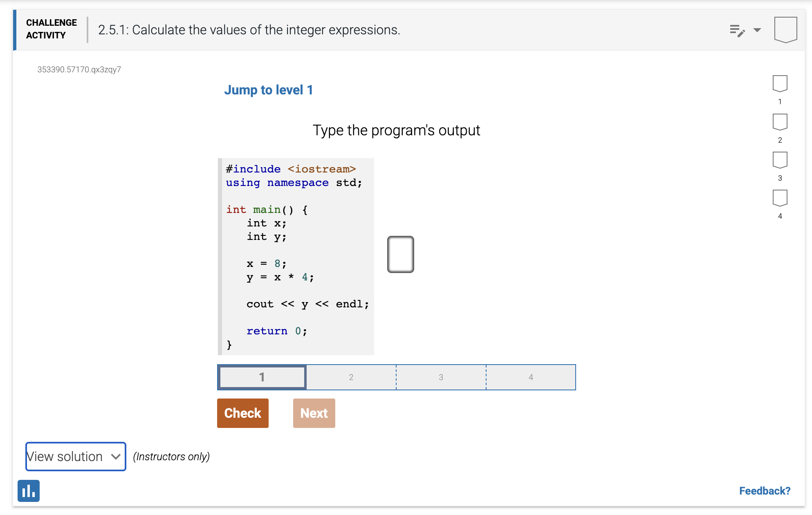
Task: Click the edit note list icon
Action: (x=737, y=30)
